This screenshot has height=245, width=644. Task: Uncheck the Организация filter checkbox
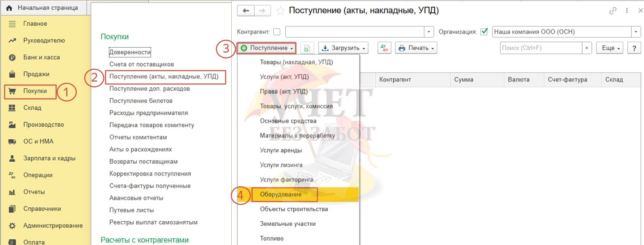(x=484, y=32)
